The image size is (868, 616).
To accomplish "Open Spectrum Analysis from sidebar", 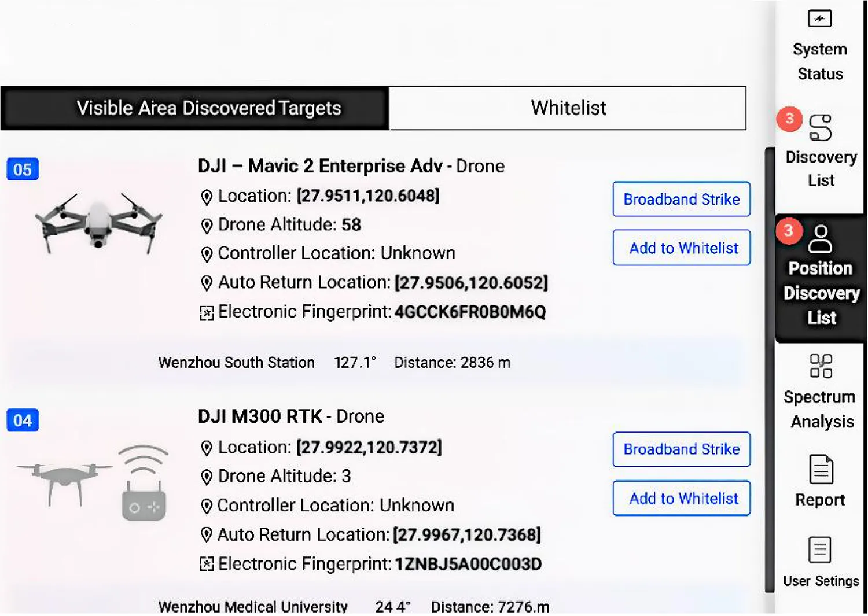I will [820, 366].
